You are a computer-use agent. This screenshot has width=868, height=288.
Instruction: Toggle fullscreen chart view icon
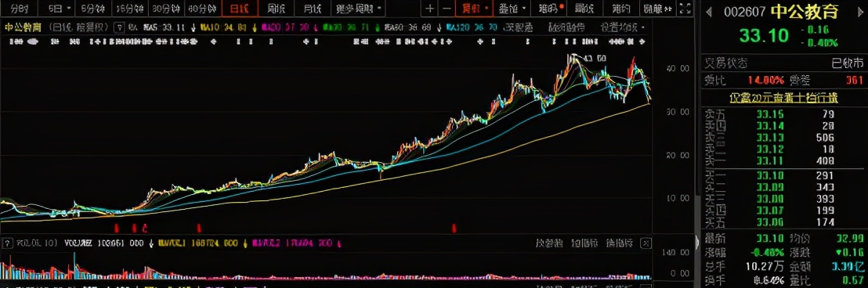[685, 9]
